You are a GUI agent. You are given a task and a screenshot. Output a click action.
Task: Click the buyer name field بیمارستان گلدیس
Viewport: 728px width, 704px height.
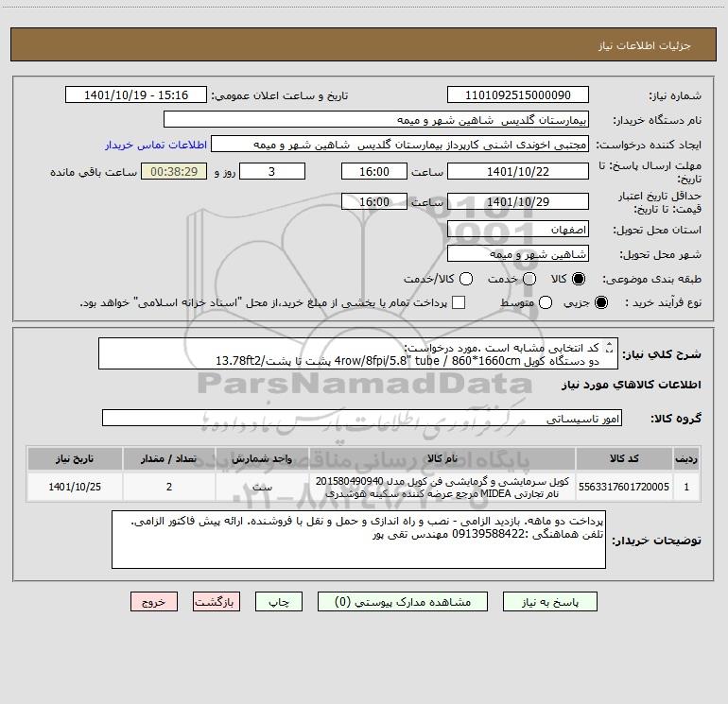(x=376, y=120)
